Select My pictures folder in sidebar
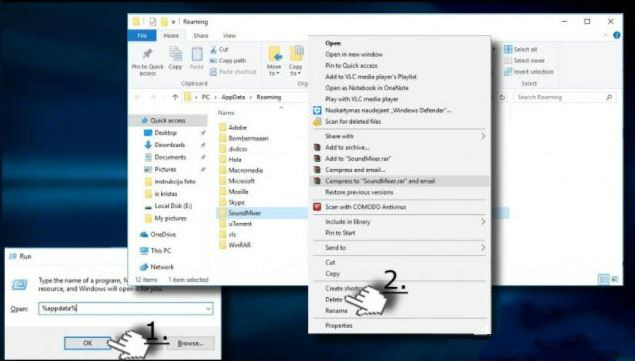This screenshot has width=635, height=361. pyautogui.click(x=170, y=218)
